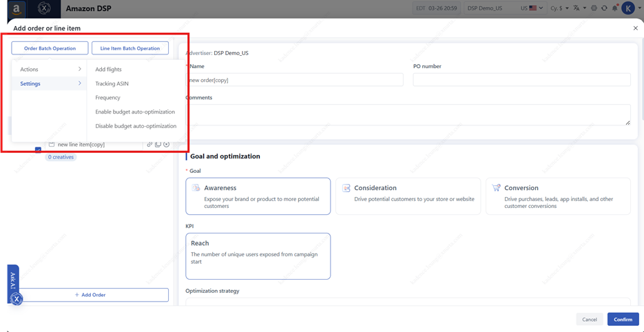Click the Advertiser: DSP Demo_US text

pos(217,53)
